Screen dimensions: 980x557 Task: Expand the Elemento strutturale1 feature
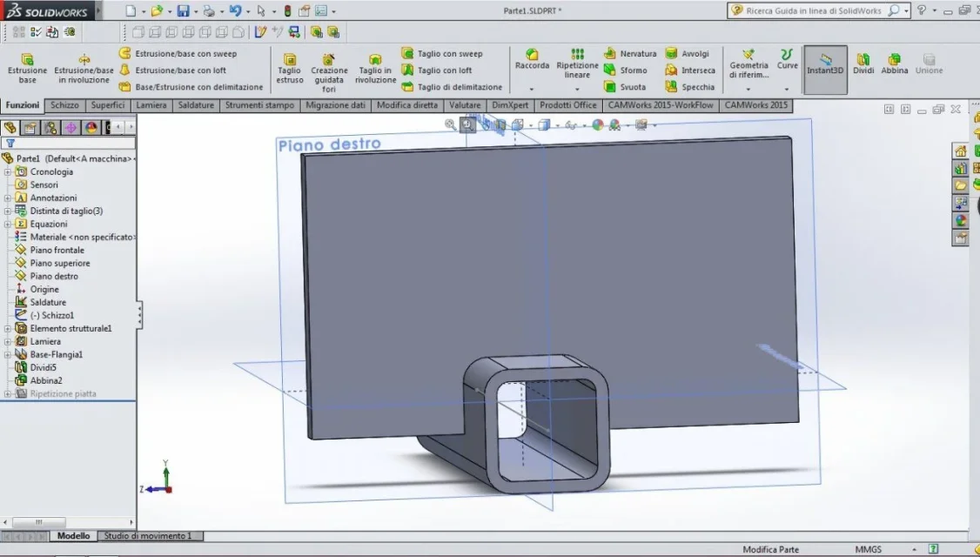(8, 329)
